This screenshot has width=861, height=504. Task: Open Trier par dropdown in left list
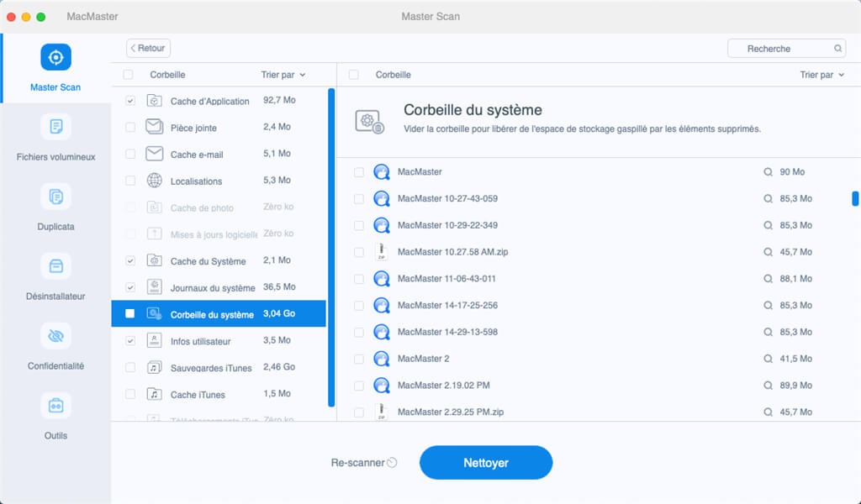283,75
